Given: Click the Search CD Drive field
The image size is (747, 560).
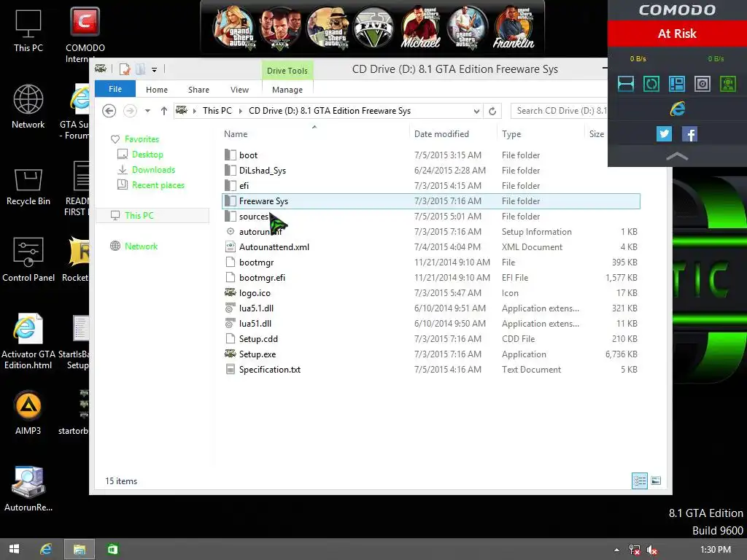Looking at the screenshot, I should point(560,111).
